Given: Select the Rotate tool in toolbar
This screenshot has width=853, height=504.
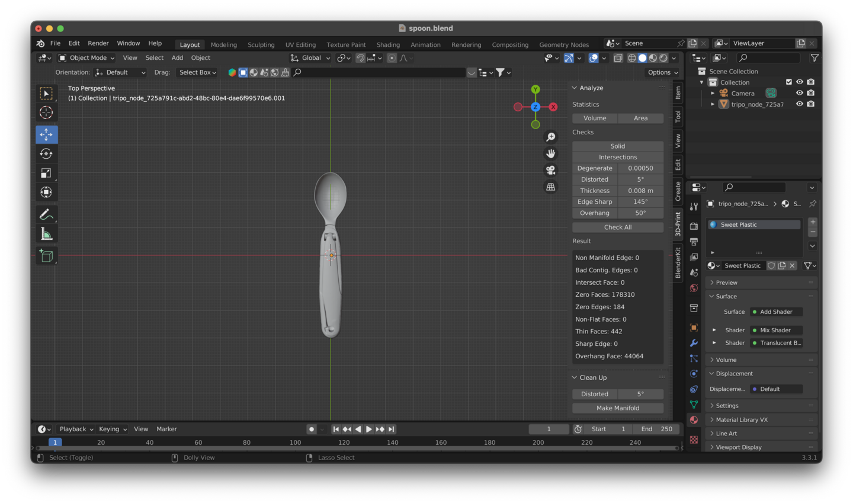Looking at the screenshot, I should [x=46, y=154].
